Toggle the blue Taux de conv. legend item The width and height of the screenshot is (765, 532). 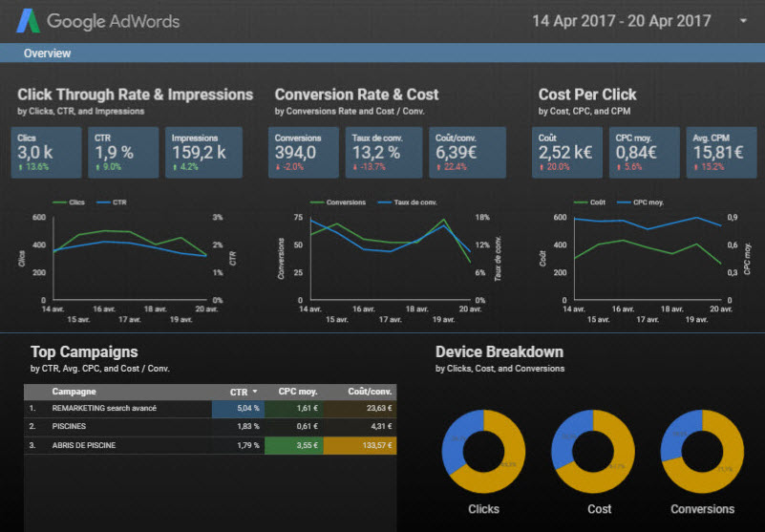click(x=408, y=202)
